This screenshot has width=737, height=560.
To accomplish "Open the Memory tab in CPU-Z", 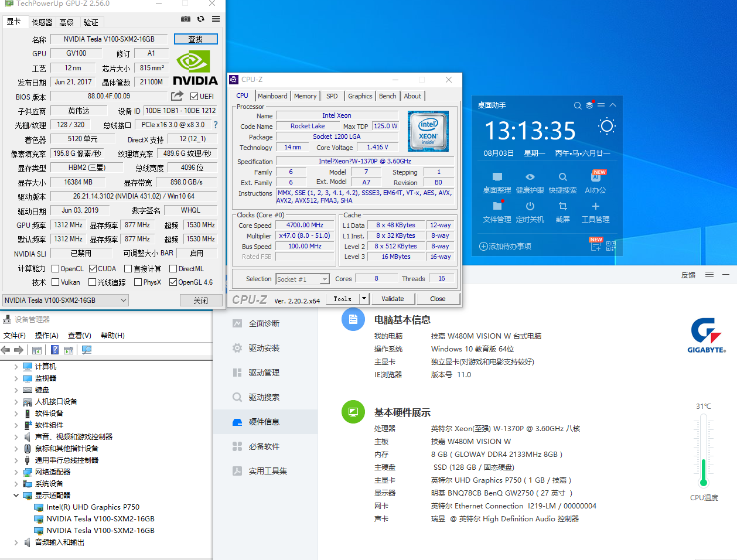I will tap(305, 96).
